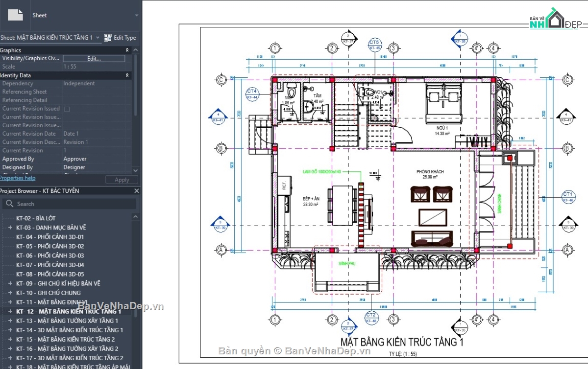Click the Sheet type icon in Properties

coord(15,15)
